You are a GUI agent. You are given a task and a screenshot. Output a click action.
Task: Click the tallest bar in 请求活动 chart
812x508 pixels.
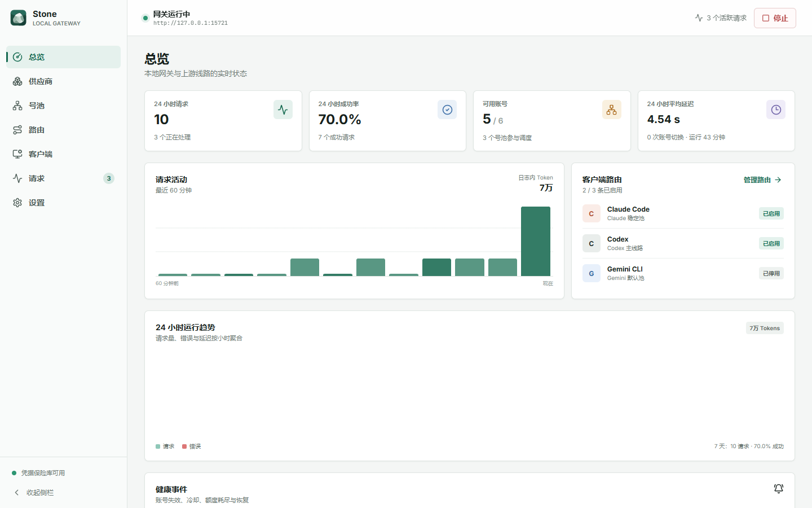point(536,241)
